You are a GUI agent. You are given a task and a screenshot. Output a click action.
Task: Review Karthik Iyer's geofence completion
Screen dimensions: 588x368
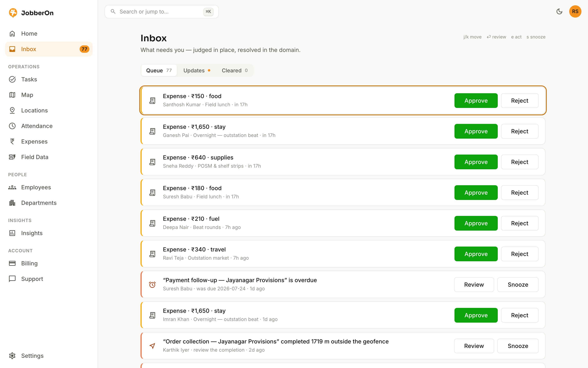tap(474, 346)
